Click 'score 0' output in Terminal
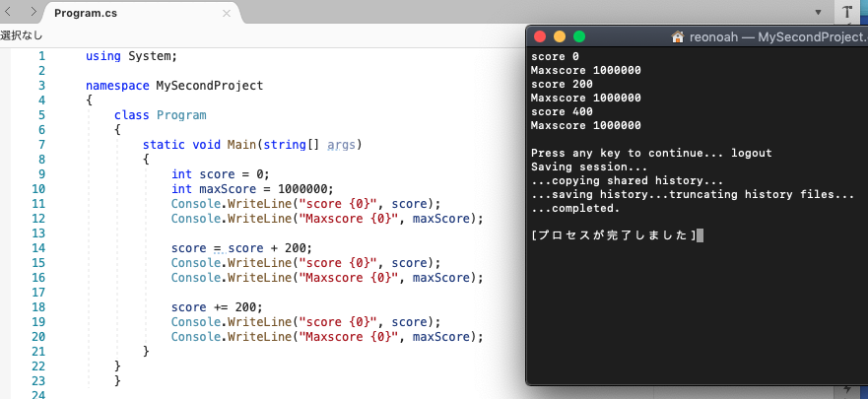This screenshot has height=399, width=868. pos(555,56)
